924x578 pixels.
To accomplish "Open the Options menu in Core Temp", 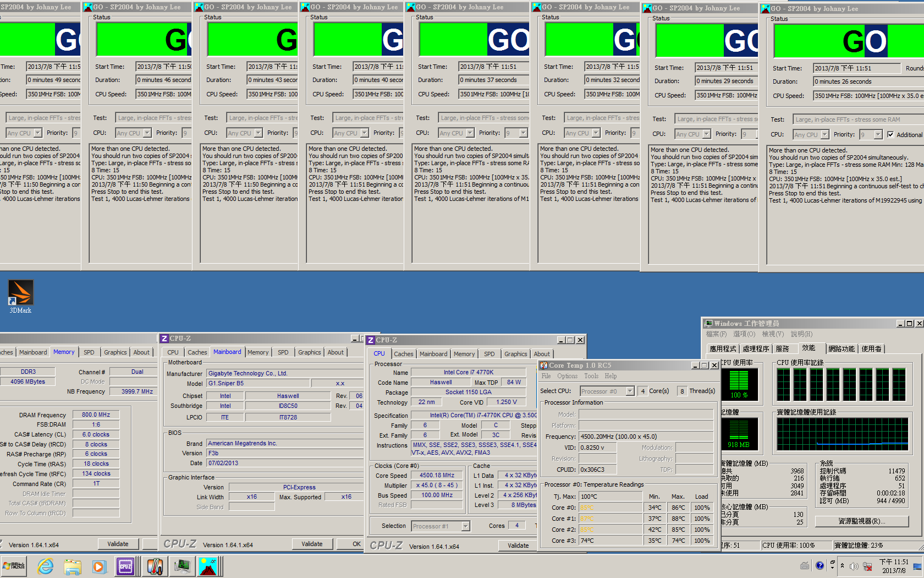I will (x=567, y=376).
